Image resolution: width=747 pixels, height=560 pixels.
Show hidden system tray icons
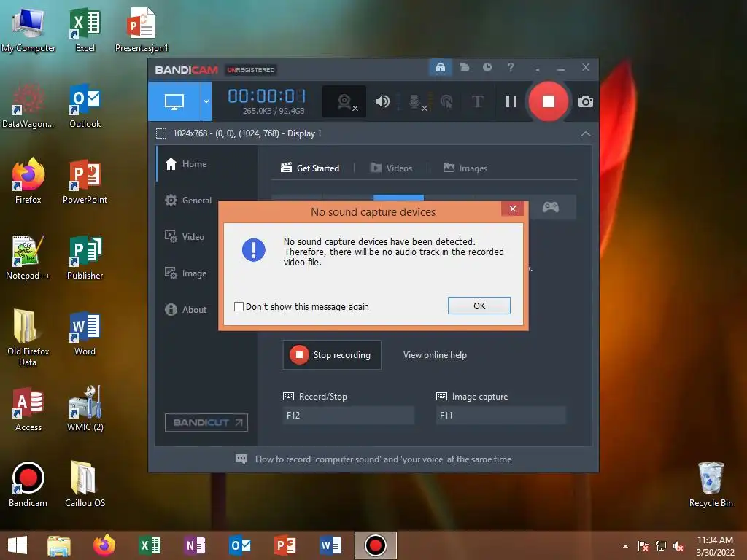tap(625, 546)
